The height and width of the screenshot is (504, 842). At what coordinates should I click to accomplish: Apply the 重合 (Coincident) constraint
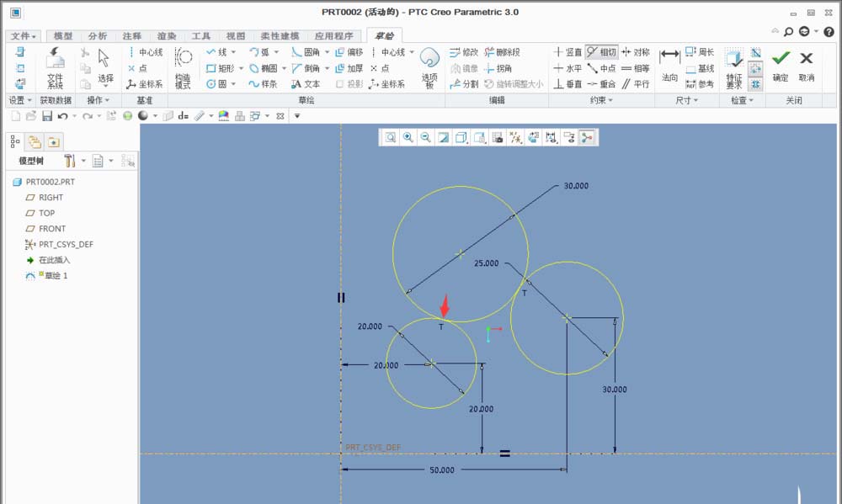tap(601, 84)
